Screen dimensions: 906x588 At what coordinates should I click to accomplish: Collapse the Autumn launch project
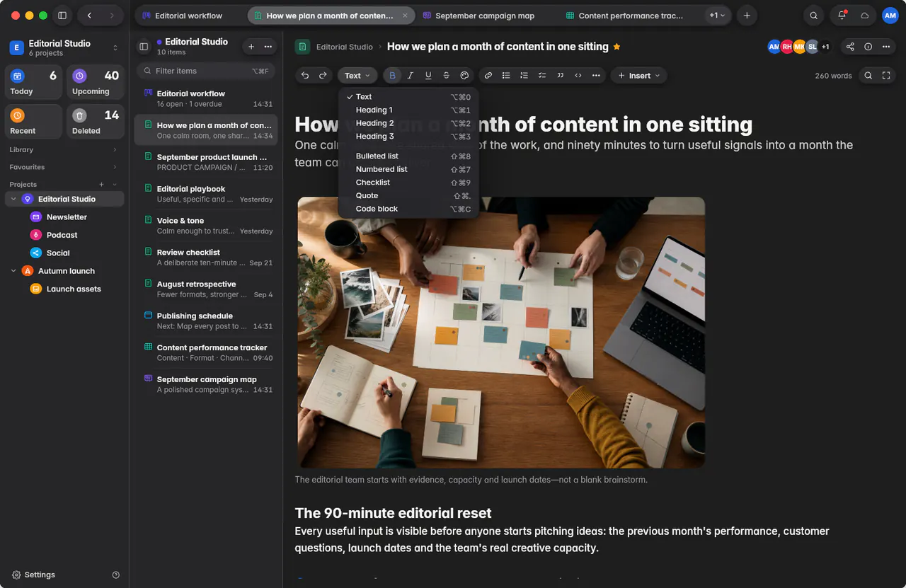tap(13, 271)
